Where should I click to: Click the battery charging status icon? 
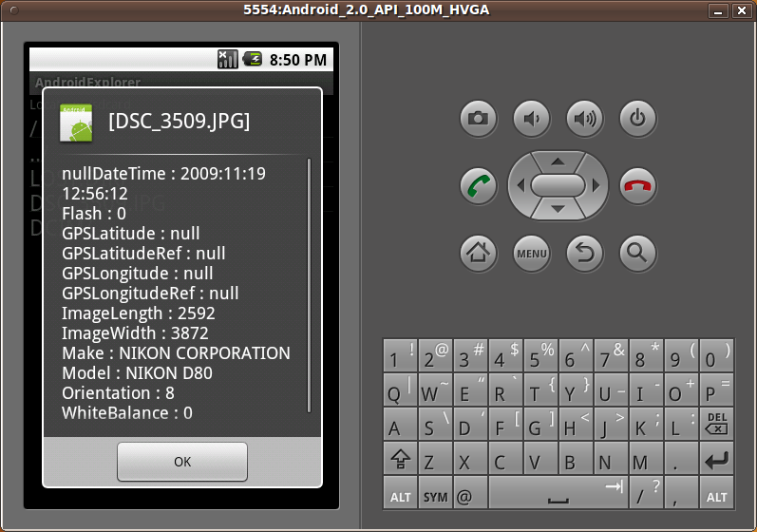pyautogui.click(x=253, y=60)
